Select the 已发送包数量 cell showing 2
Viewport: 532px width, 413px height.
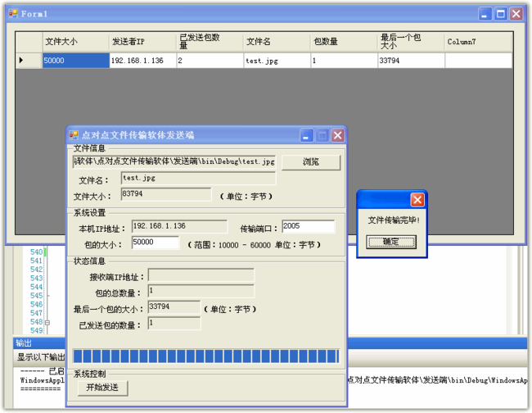[210, 61]
